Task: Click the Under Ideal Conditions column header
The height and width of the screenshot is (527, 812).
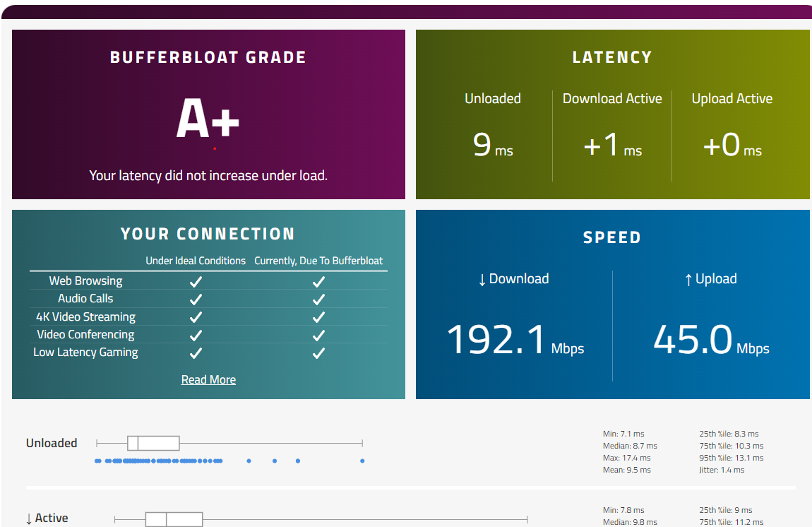Action: 196,261
